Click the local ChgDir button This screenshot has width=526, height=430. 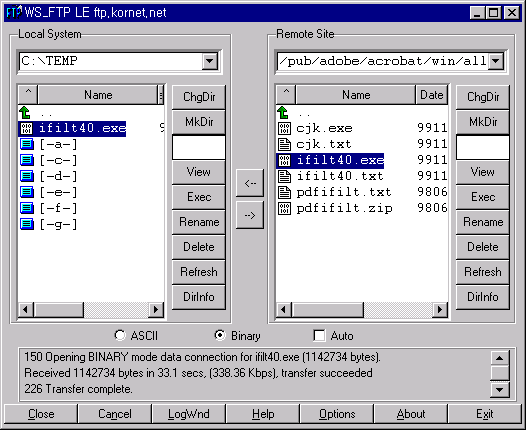pos(199,97)
